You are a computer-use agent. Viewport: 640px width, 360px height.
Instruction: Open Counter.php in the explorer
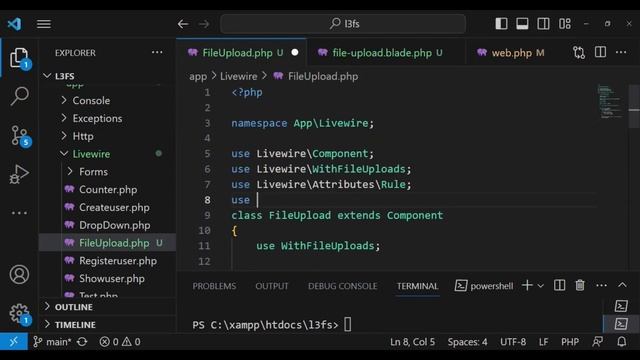pos(107,189)
